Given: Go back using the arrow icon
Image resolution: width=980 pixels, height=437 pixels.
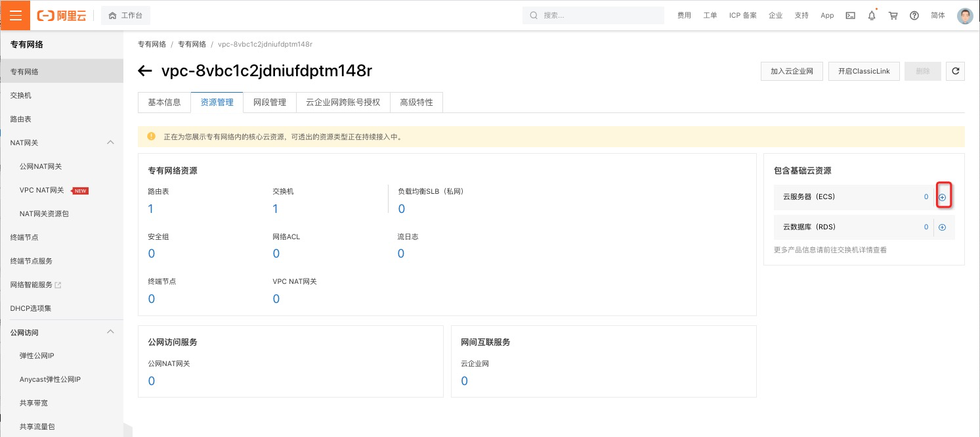Looking at the screenshot, I should 145,71.
